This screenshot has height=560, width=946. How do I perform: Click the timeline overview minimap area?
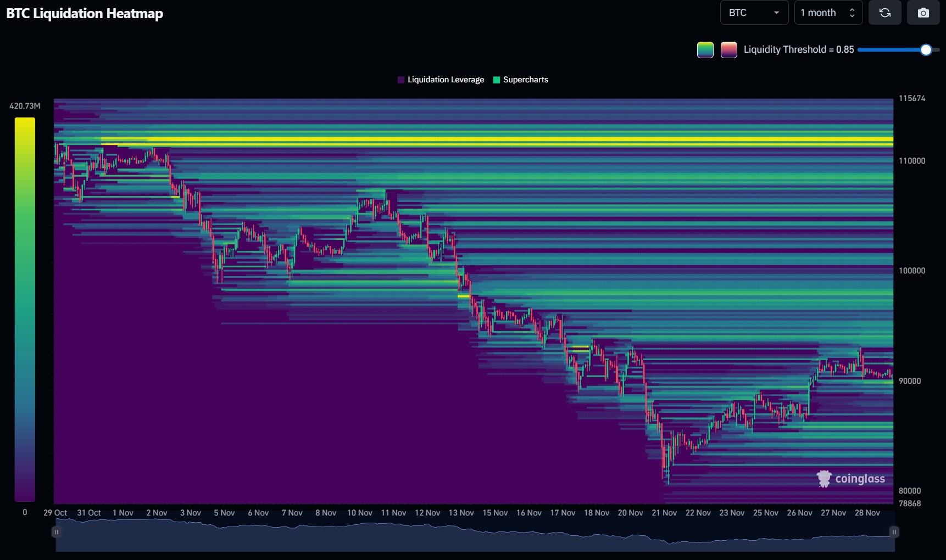(472, 538)
